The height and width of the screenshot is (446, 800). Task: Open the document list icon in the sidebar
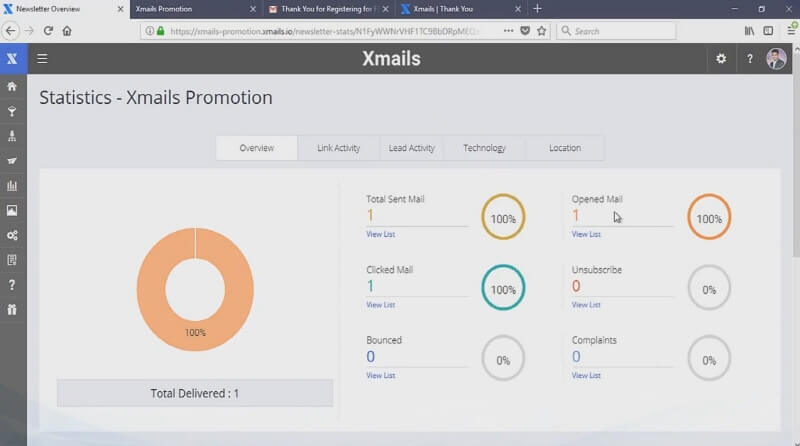coord(12,260)
